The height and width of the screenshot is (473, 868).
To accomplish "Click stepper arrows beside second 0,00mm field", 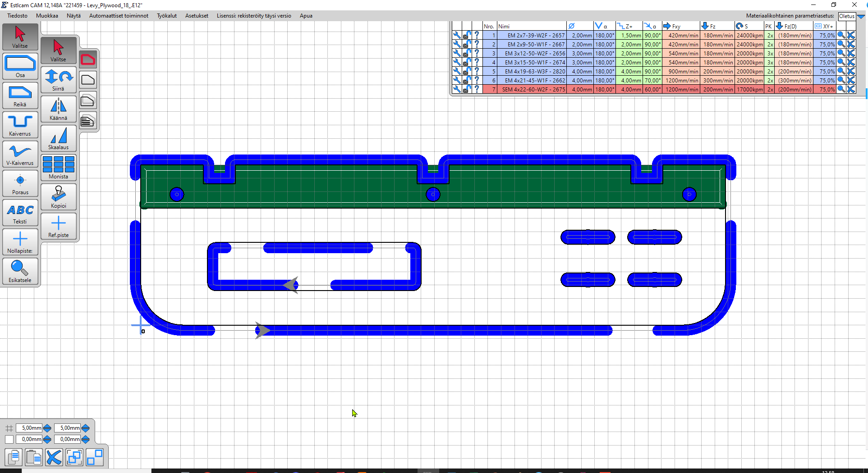I will (x=85, y=439).
